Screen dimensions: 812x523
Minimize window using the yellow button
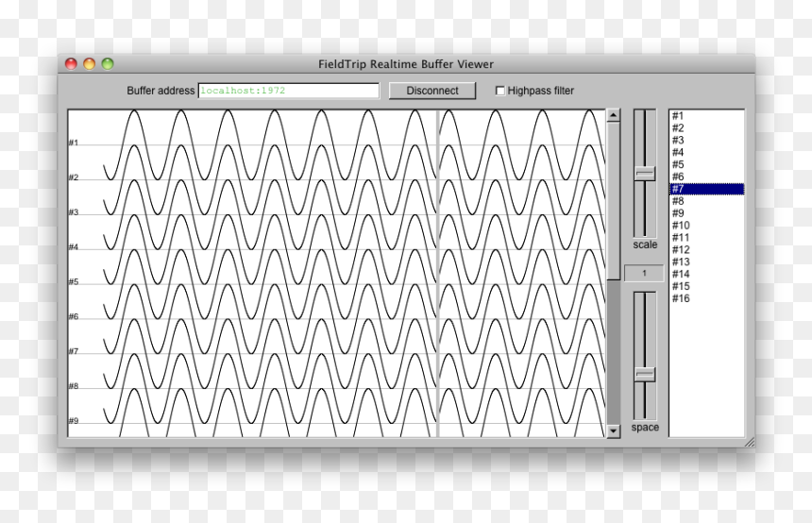(x=89, y=63)
